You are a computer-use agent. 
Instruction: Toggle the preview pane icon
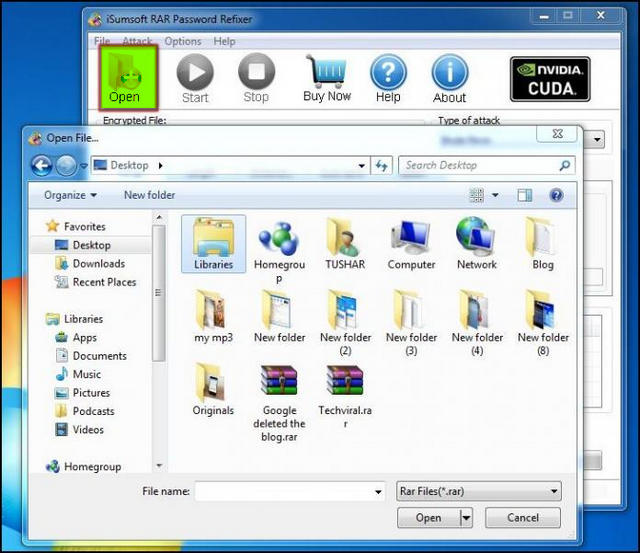(x=524, y=195)
